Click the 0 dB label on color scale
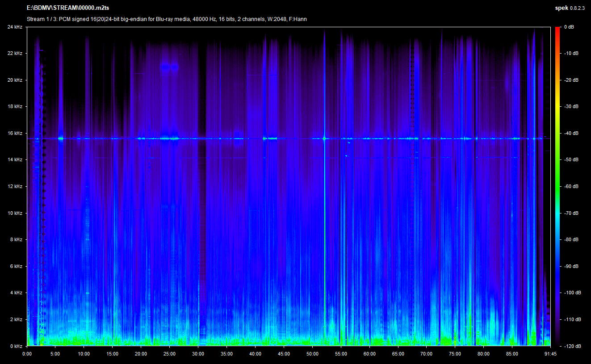 (x=569, y=27)
